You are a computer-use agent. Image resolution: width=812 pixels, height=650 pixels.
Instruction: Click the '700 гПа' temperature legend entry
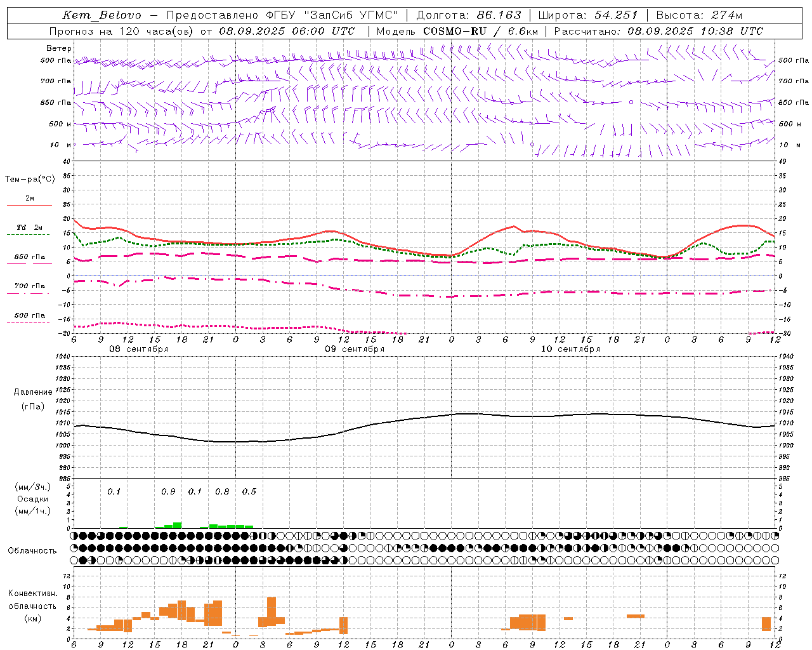pos(30,286)
